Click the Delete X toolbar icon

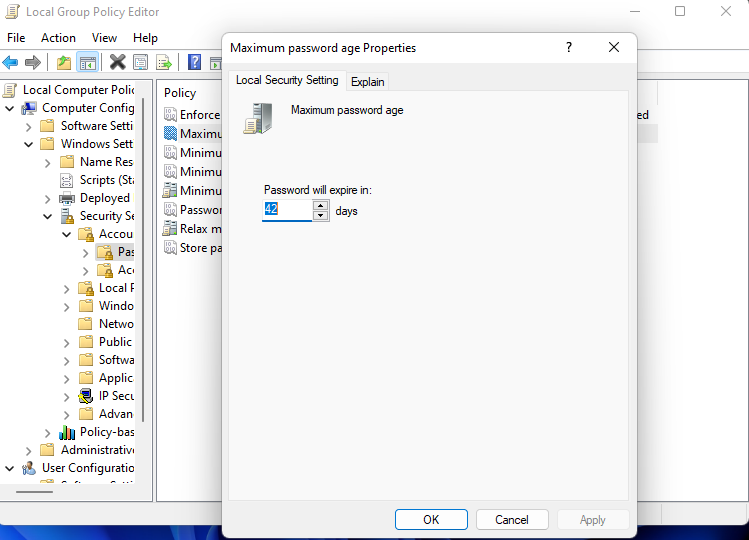(118, 62)
